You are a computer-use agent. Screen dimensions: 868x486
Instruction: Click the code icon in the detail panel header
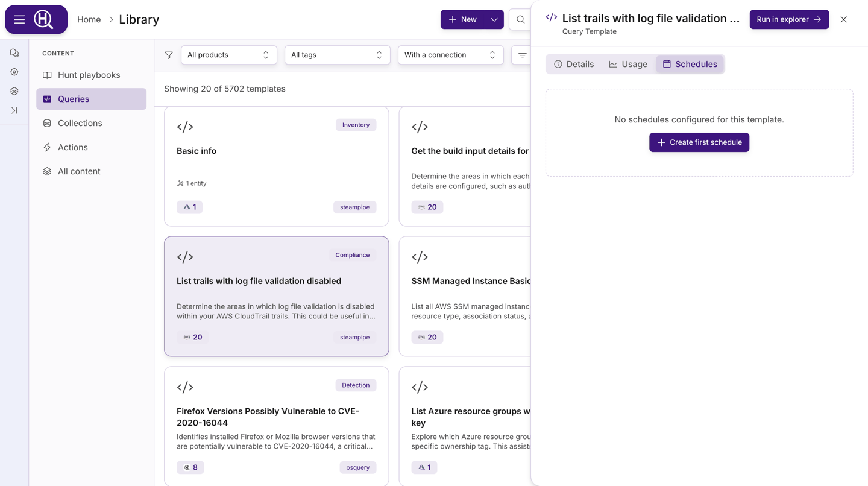[552, 18]
